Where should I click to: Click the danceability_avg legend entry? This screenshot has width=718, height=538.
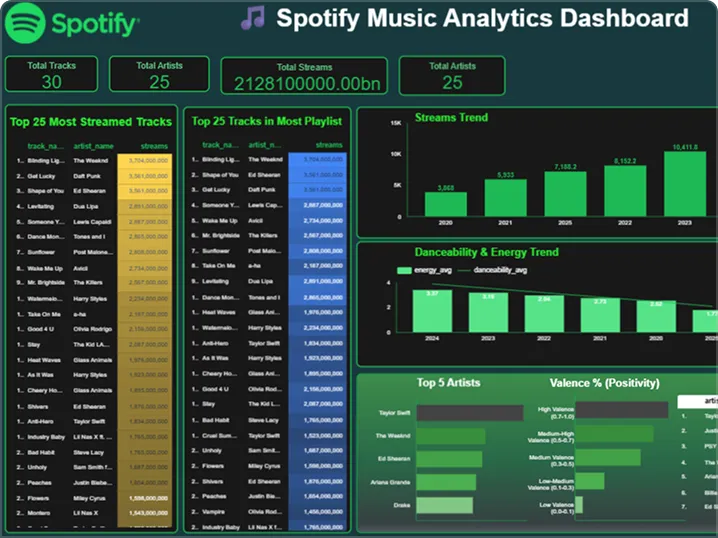pyautogui.click(x=493, y=270)
